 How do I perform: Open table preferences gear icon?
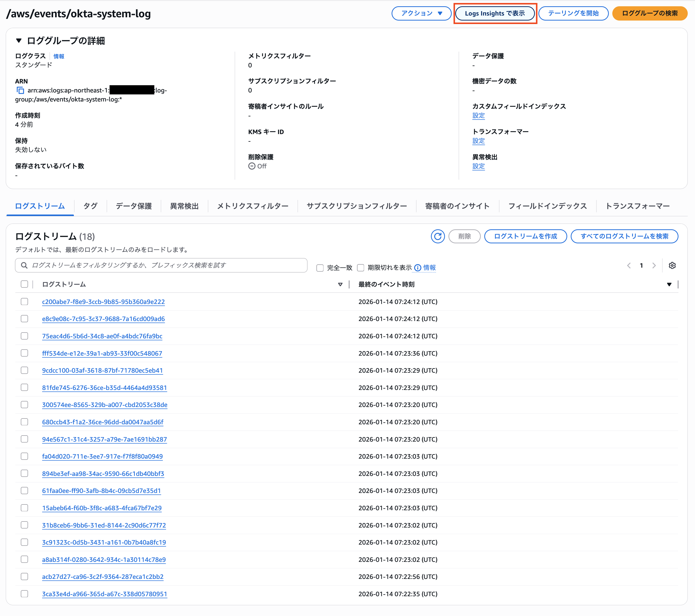point(672,266)
